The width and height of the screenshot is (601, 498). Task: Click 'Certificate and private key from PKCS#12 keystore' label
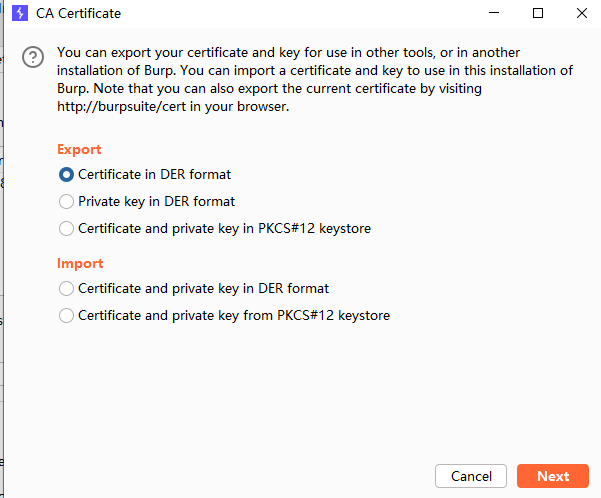click(x=233, y=315)
